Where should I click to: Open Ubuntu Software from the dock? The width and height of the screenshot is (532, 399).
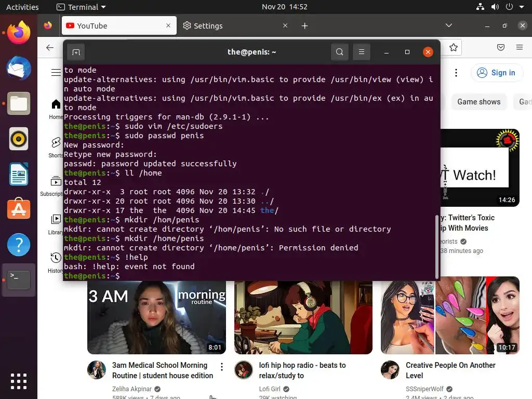(19, 209)
